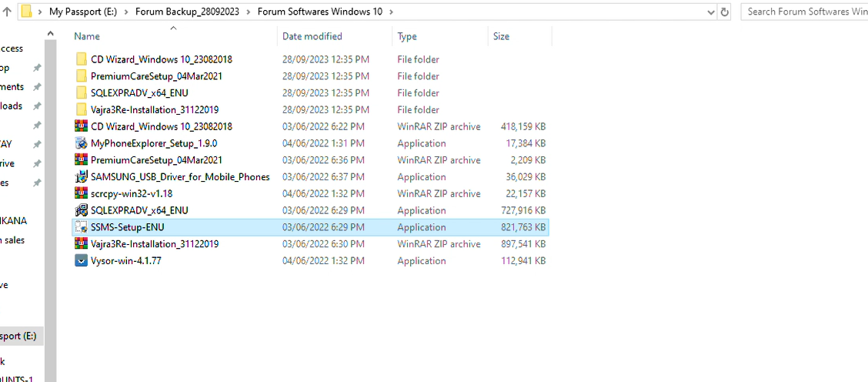The height and width of the screenshot is (382, 868).
Task: Expand the chevron before My Passport (E:) breadcrumb
Action: click(x=41, y=12)
